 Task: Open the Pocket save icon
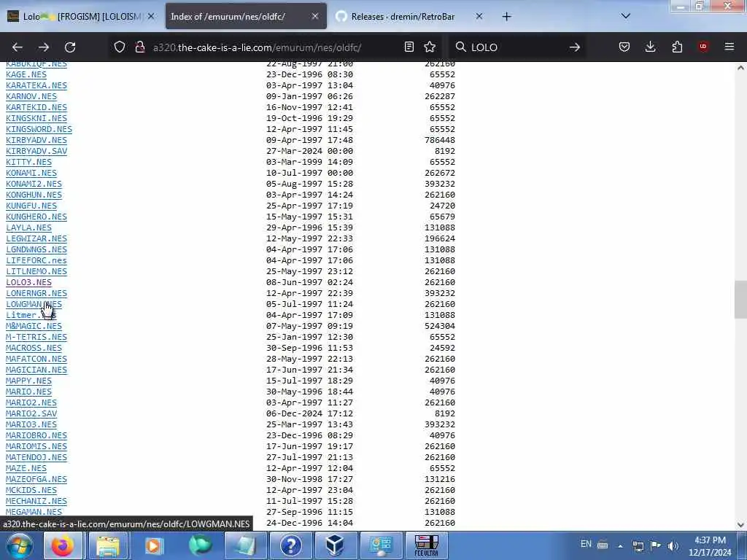tap(624, 47)
